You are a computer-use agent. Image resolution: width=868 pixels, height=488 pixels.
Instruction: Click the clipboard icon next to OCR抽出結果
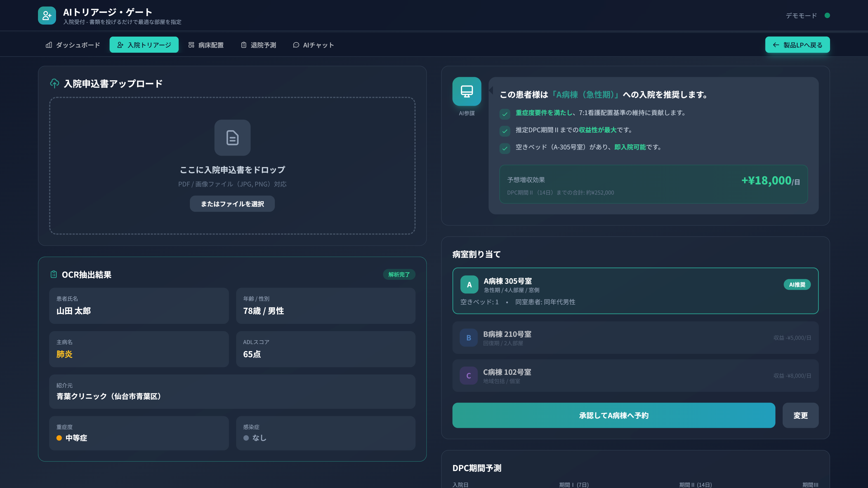pos(54,274)
